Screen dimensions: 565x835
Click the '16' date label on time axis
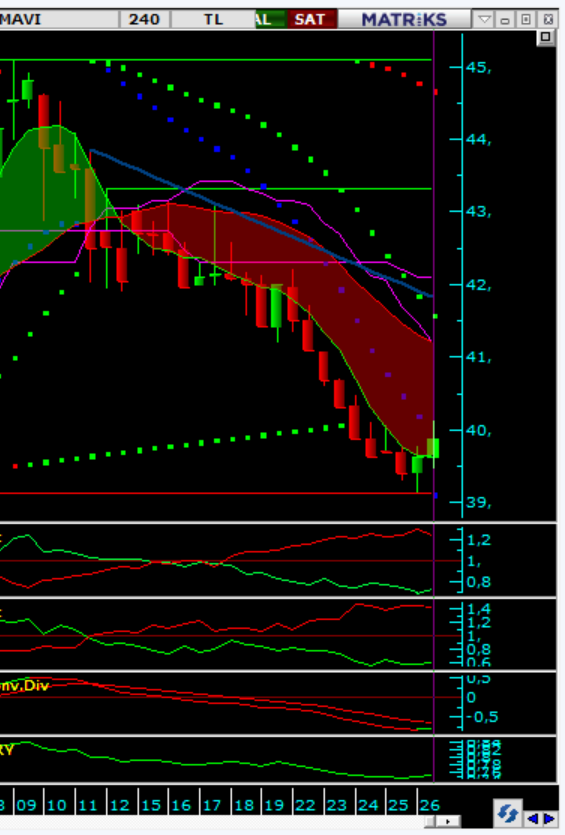point(181,805)
